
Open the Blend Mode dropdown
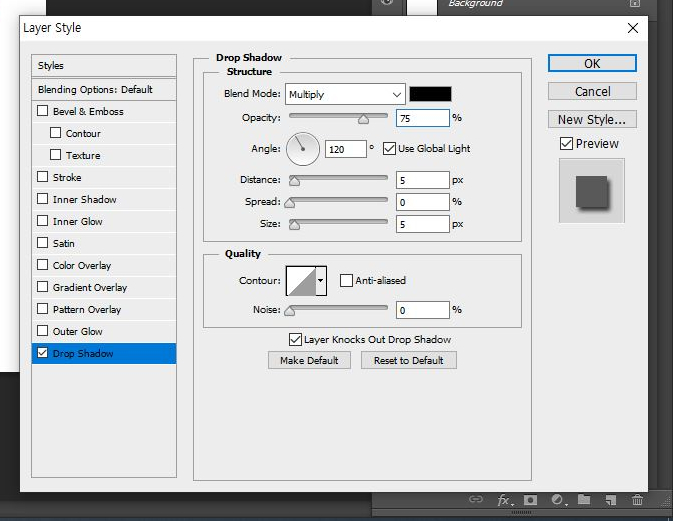tap(345, 94)
